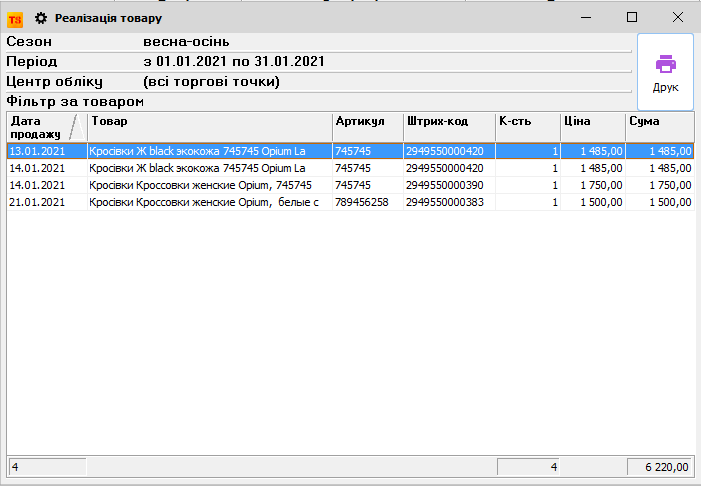The height and width of the screenshot is (486, 701).
Task: Click the 6 220,00 total sum cell
Action: click(x=659, y=467)
